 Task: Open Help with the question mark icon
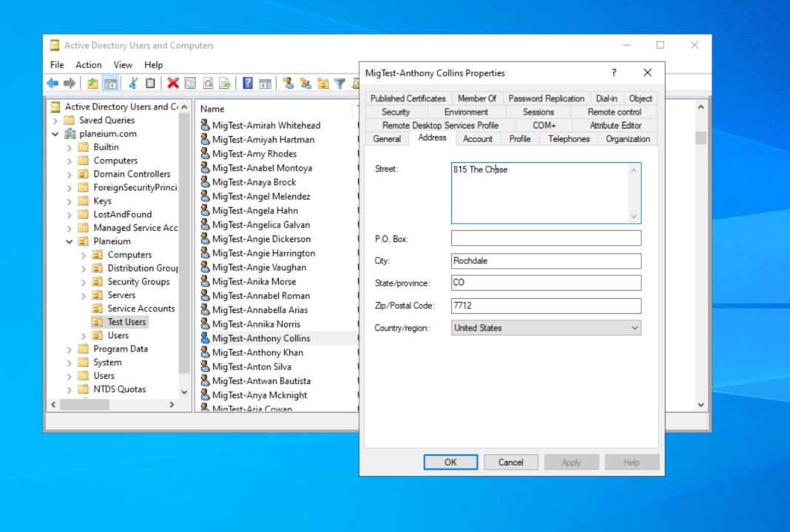(x=247, y=83)
